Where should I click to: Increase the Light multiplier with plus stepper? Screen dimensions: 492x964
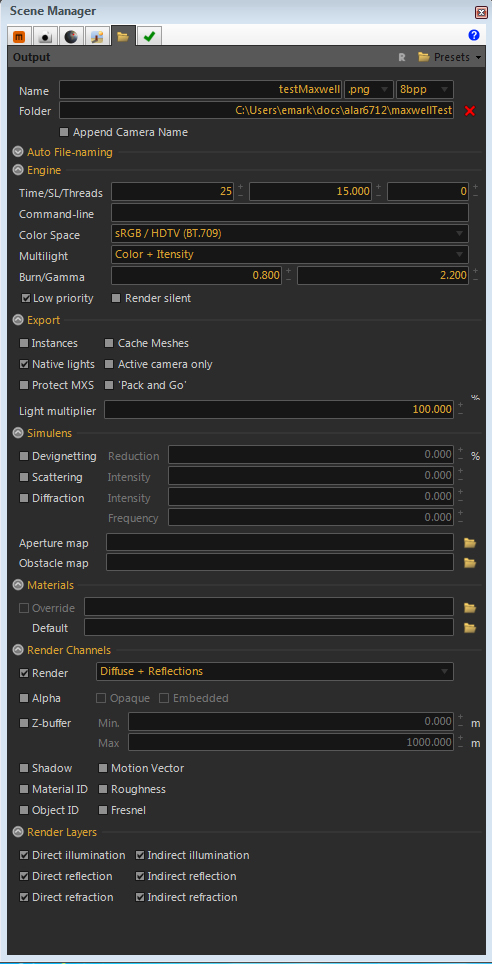(461, 405)
